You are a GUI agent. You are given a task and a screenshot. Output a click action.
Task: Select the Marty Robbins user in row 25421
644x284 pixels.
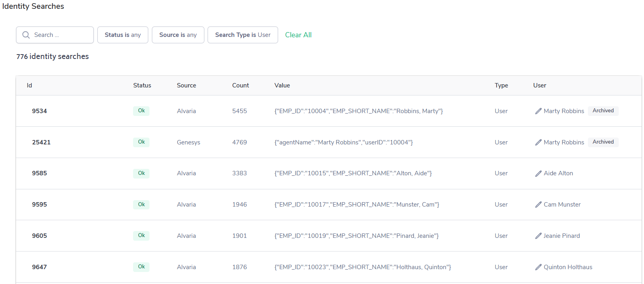(x=563, y=142)
